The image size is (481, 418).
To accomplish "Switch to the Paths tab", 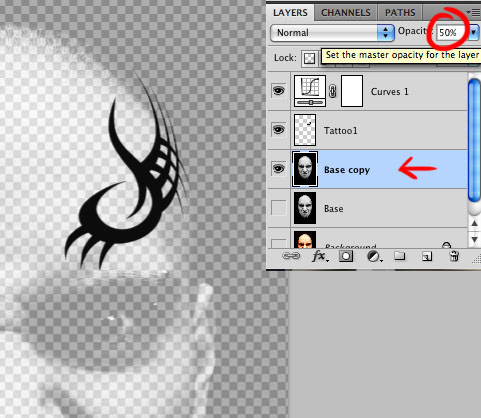I will pos(400,13).
